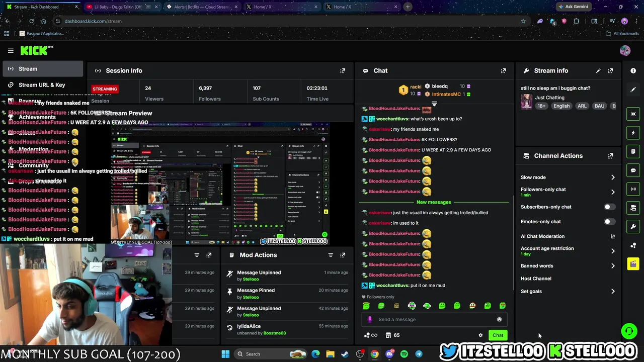Viewport: 644px width, 362px height.
Task: Pop out the Chat panel
Action: (x=503, y=71)
